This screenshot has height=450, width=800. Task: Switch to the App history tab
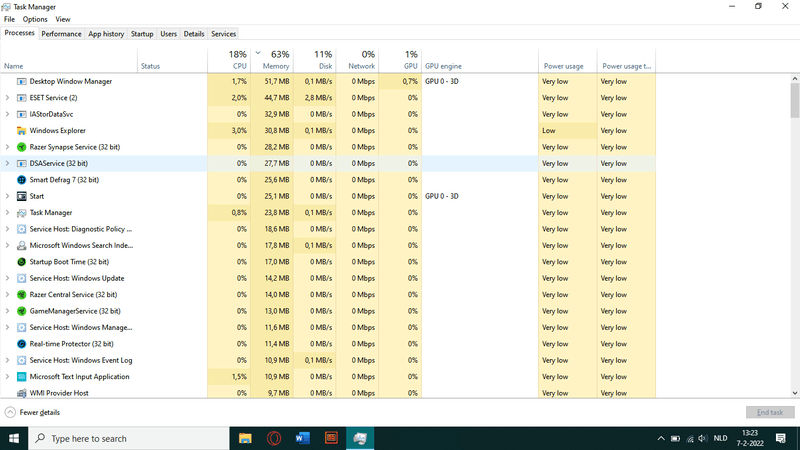pos(106,34)
